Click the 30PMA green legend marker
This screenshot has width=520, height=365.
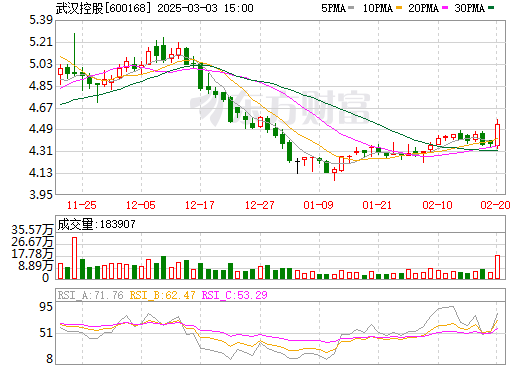[x=491, y=8]
